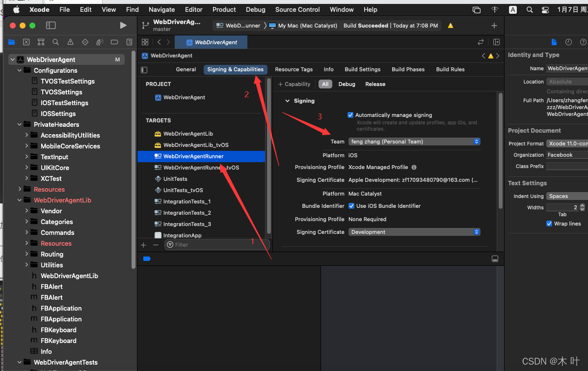Image resolution: width=588 pixels, height=371 pixels.
Task: Switch to the Build Settings tab
Action: coord(362,69)
